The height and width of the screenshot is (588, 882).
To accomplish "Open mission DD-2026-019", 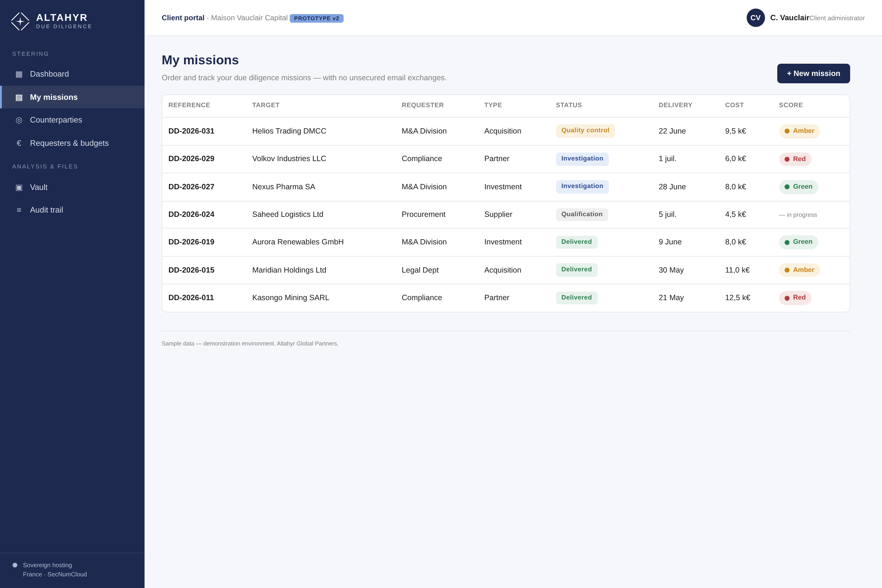I will 191,242.
